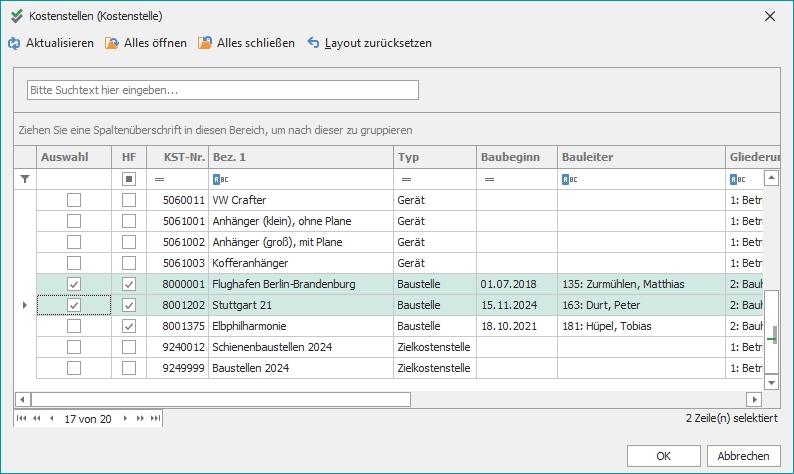Uncheck Auswahl for Flughafen Berlin-Brandenburg
This screenshot has width=794, height=474.
74,284
